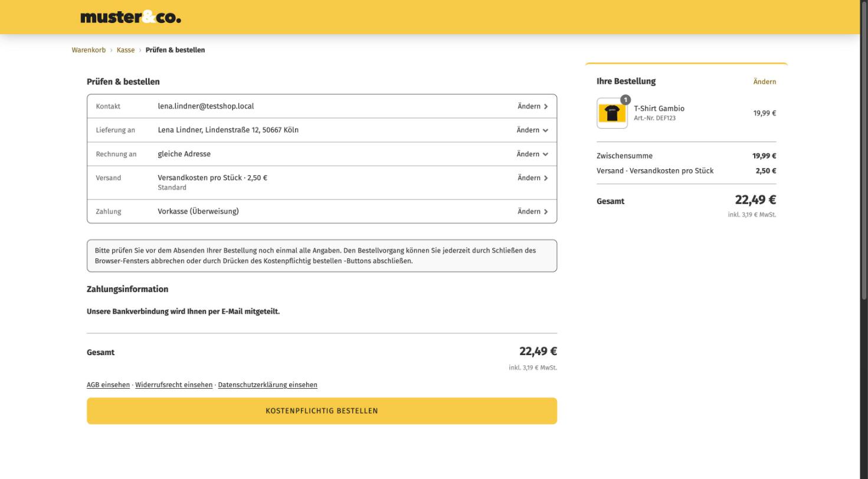Expand Lieferung an address editor

coord(533,130)
